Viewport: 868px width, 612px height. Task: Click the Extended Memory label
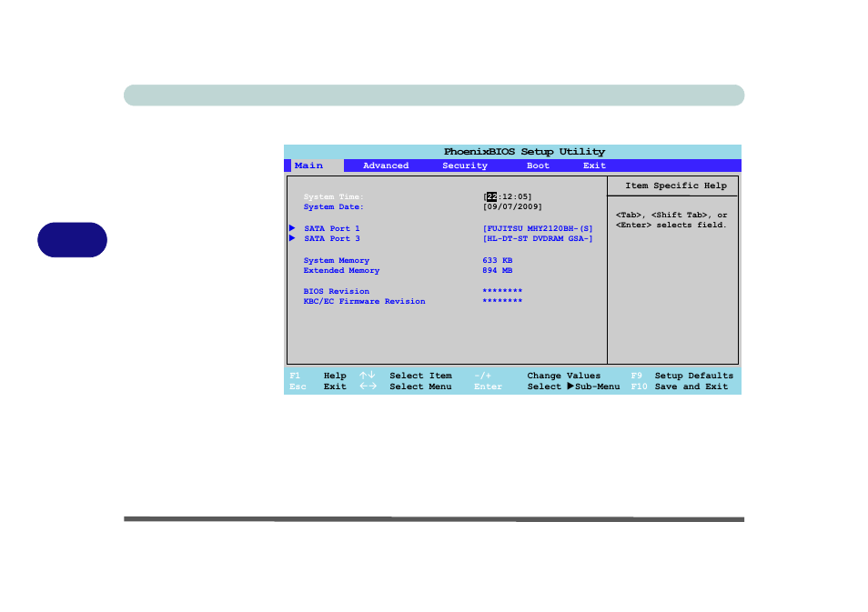click(x=341, y=271)
